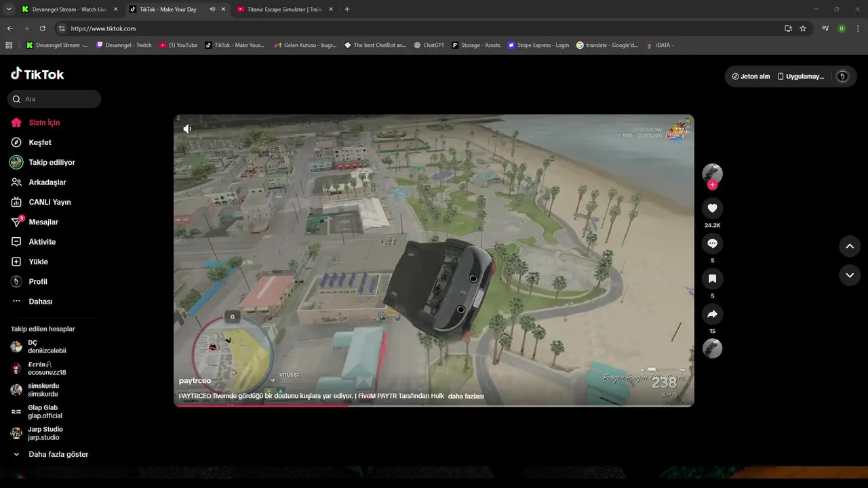Switch to Devanngel Stream browser tab
The image size is (868, 488).
coord(68,9)
